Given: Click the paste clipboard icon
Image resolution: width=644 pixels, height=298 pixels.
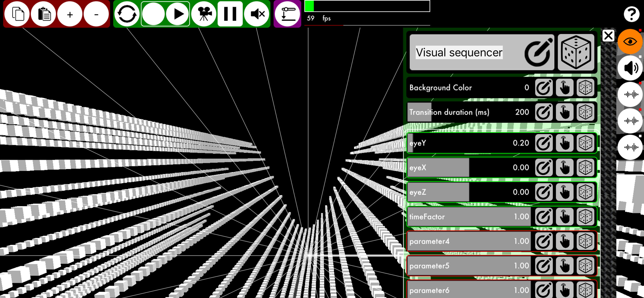Looking at the screenshot, I should pyautogui.click(x=44, y=14).
